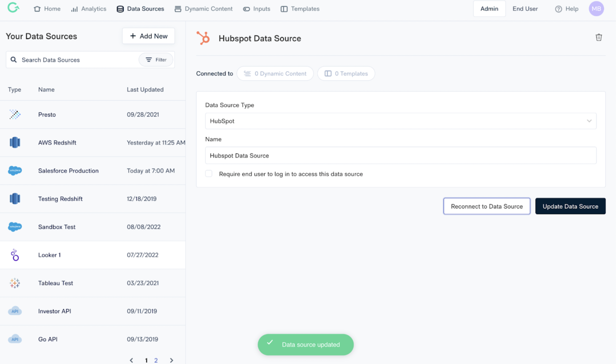Select page 1 of list
The image size is (616, 364).
pyautogui.click(x=146, y=360)
